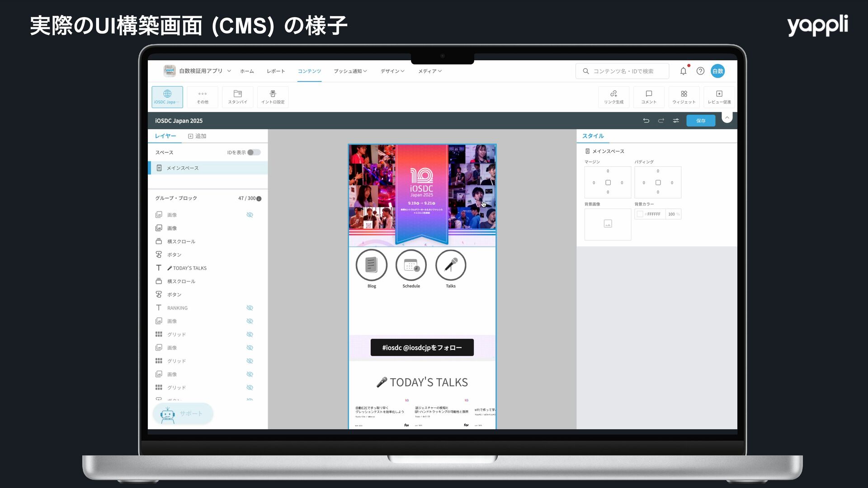Switch to the 追加 tab
The image size is (868, 488).
tap(197, 136)
